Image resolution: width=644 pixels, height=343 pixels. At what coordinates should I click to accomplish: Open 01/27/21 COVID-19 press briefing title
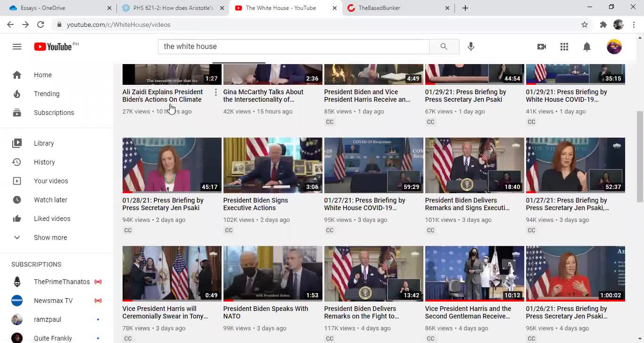pyautogui.click(x=365, y=204)
